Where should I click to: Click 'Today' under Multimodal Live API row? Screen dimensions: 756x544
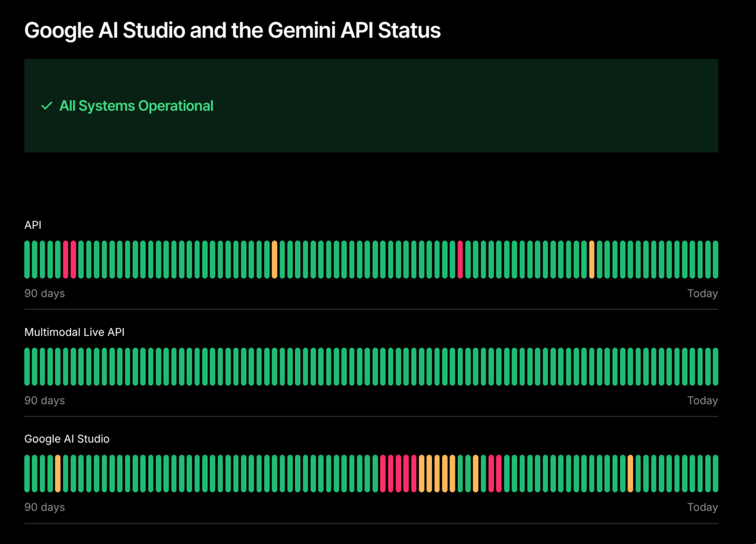[702, 401]
